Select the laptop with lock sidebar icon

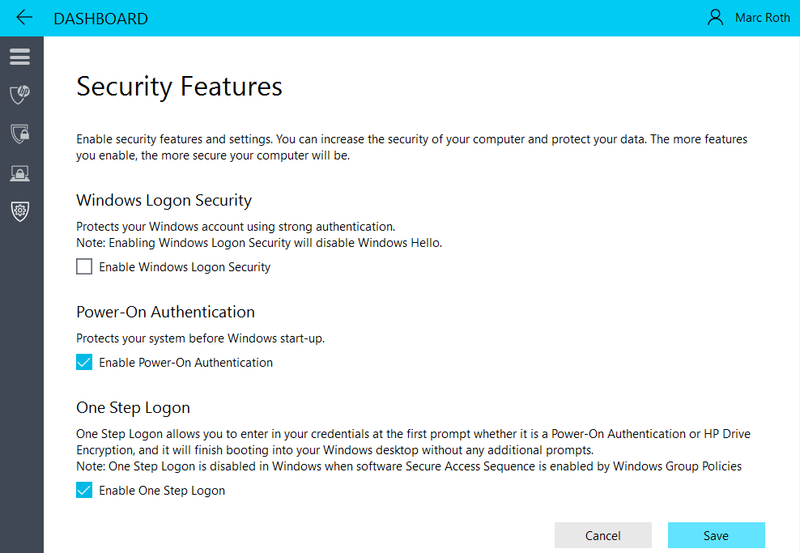click(x=20, y=173)
